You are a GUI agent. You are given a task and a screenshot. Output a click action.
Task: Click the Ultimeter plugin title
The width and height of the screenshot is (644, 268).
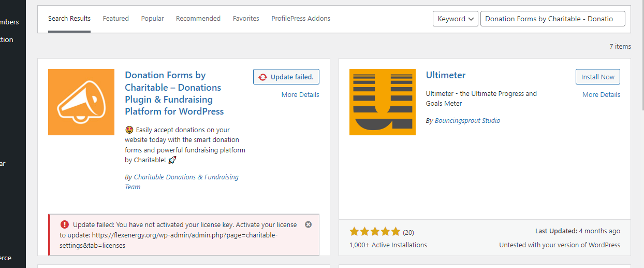pyautogui.click(x=446, y=75)
